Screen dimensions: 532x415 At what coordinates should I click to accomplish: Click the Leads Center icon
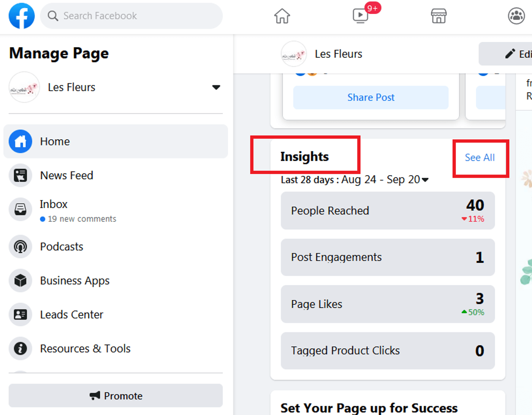pyautogui.click(x=21, y=315)
